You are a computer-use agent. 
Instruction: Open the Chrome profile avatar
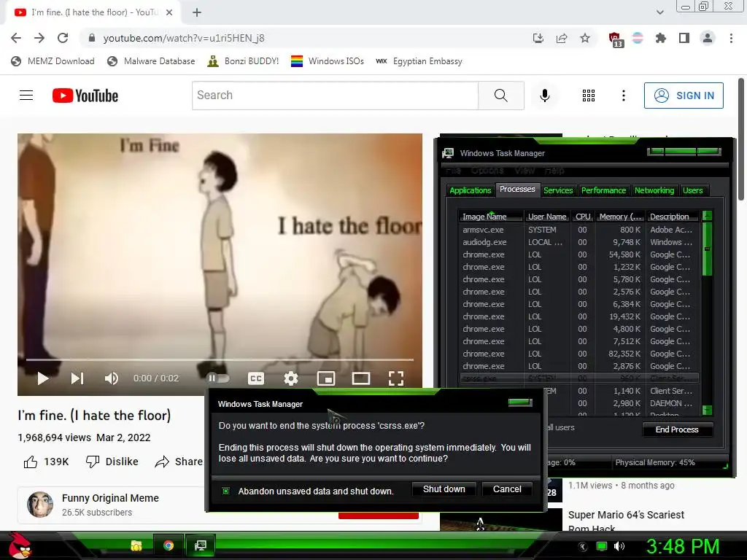[708, 38]
